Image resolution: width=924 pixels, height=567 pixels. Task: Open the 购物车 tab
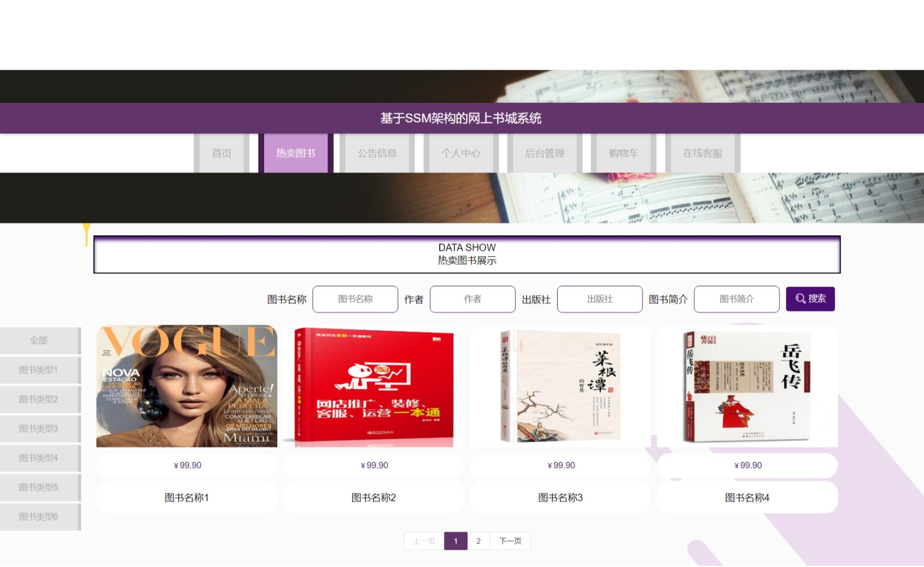623,153
